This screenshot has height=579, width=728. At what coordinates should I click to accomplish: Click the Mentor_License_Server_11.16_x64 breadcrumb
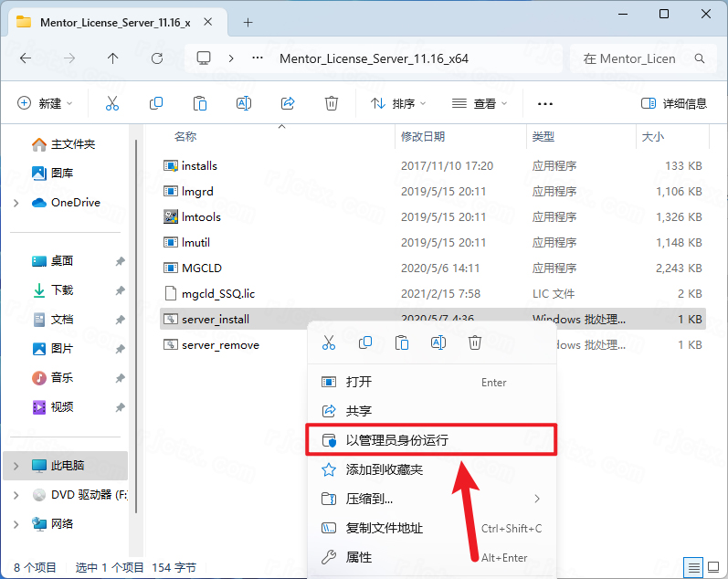374,58
